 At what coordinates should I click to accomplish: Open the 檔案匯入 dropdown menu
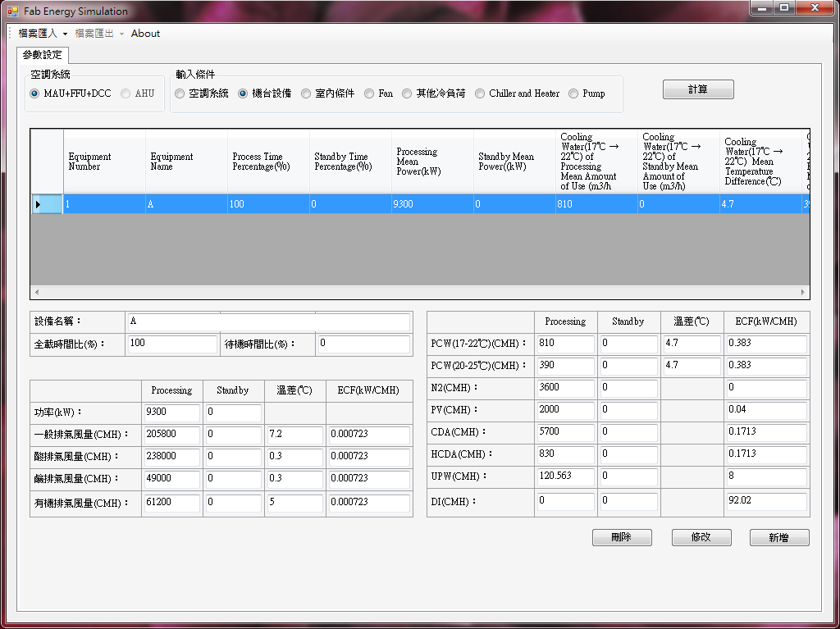[43, 34]
